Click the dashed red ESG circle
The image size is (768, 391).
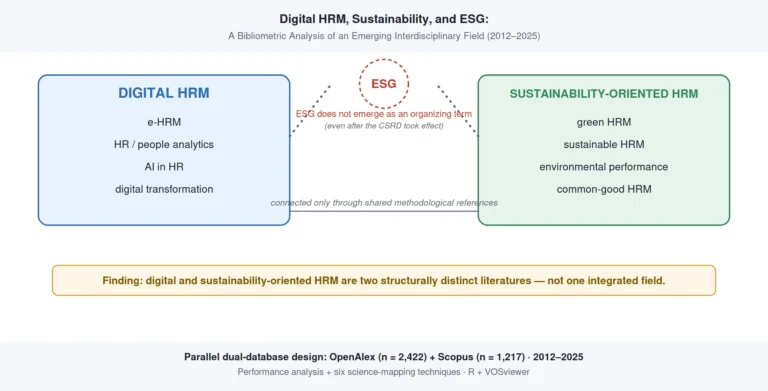384,84
